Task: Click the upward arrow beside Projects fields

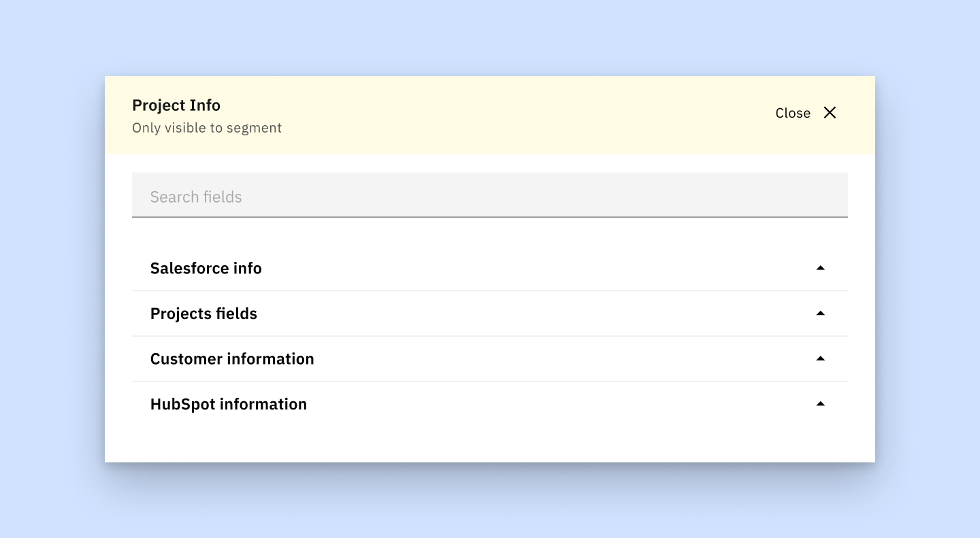Action: click(821, 313)
